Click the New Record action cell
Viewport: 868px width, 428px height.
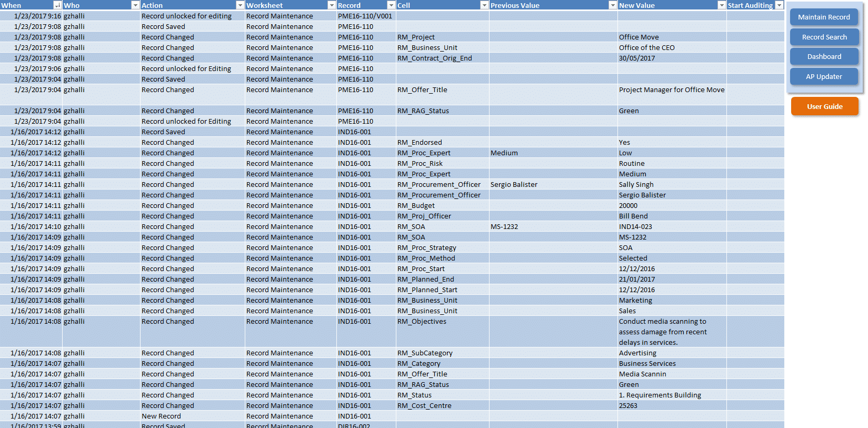click(193, 416)
